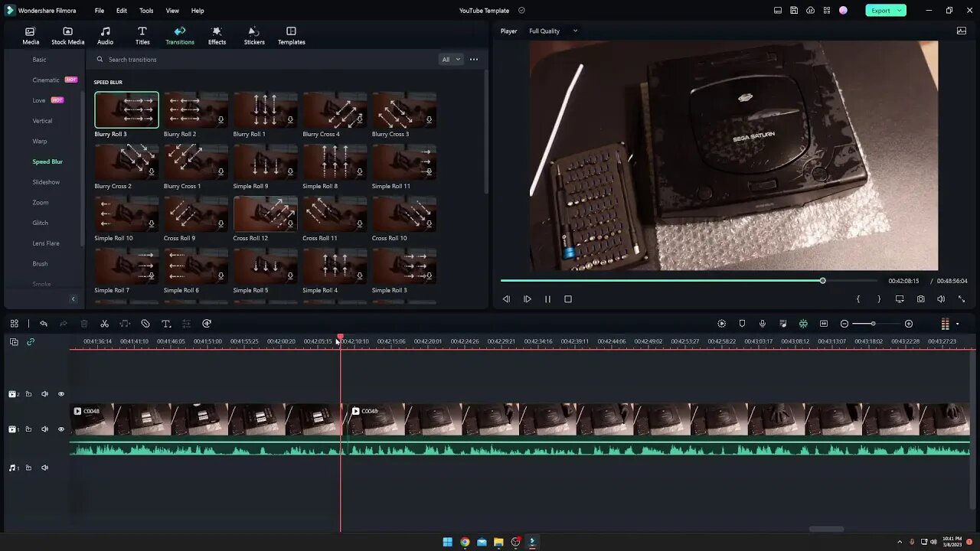Open the adjust sliders tool

[186, 324]
